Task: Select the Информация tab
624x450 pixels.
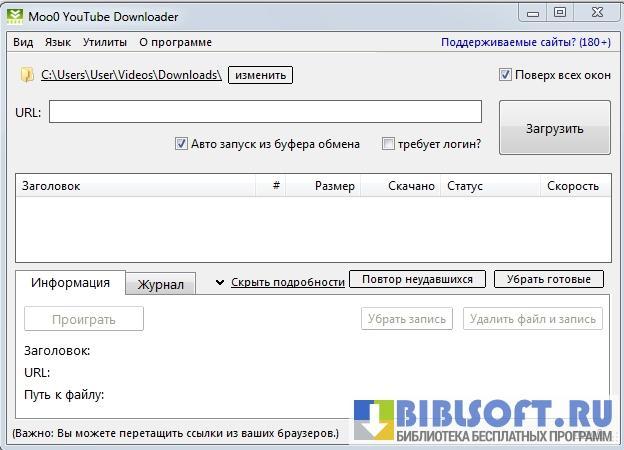Action: coord(70,282)
